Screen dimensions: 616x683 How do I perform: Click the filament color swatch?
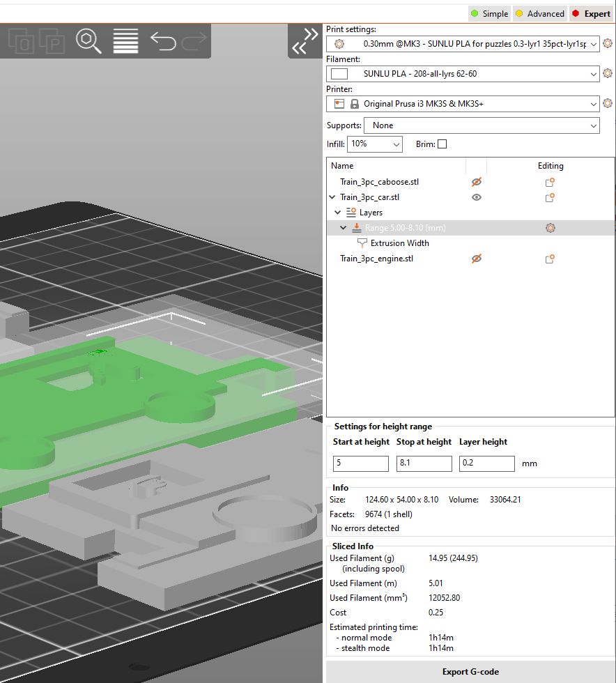[x=339, y=74]
